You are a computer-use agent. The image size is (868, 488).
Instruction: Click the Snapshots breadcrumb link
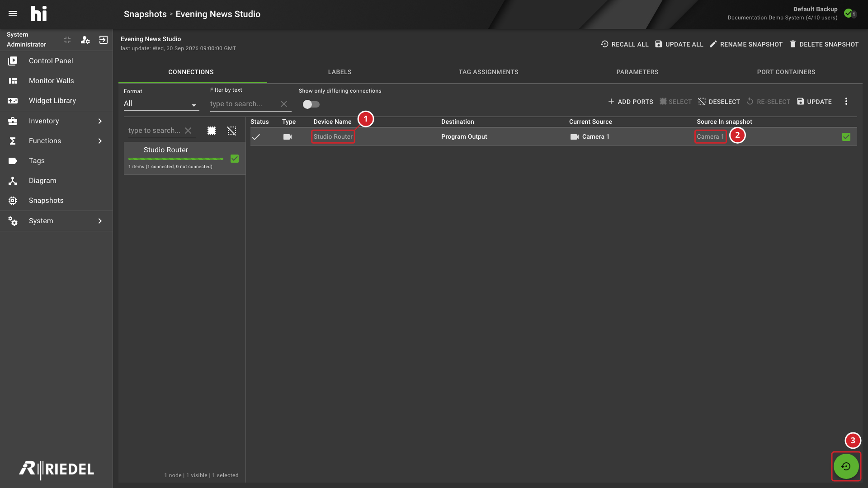[145, 14]
